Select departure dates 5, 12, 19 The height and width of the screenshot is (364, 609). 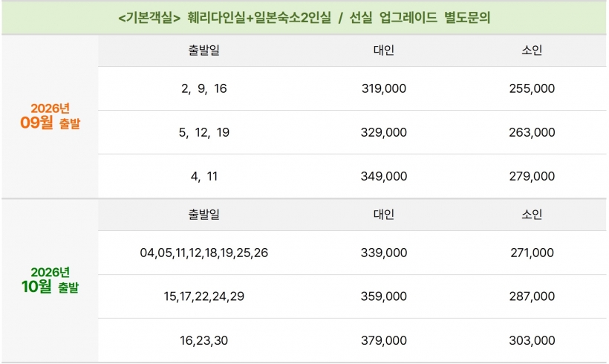[x=204, y=132]
